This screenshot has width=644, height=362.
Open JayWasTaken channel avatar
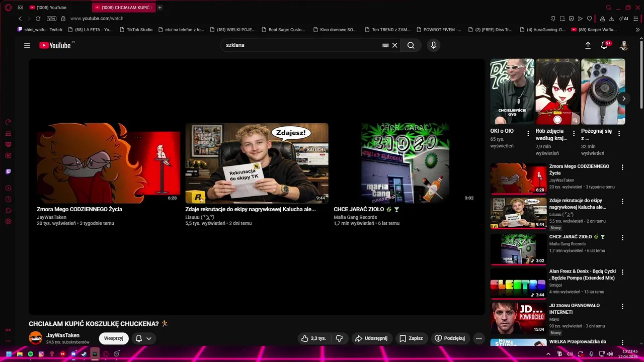pyautogui.click(x=35, y=338)
